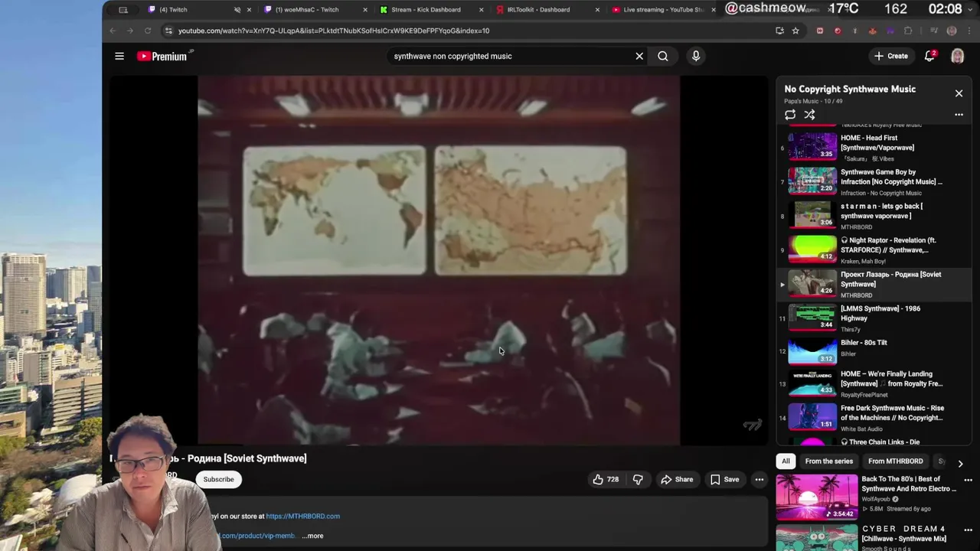Start voice search with microphone

[696, 56]
